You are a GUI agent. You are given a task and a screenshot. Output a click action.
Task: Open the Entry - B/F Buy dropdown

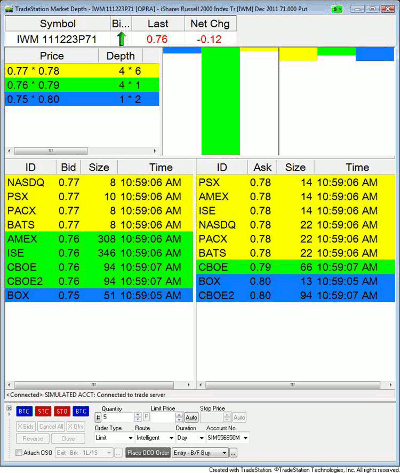click(200, 453)
